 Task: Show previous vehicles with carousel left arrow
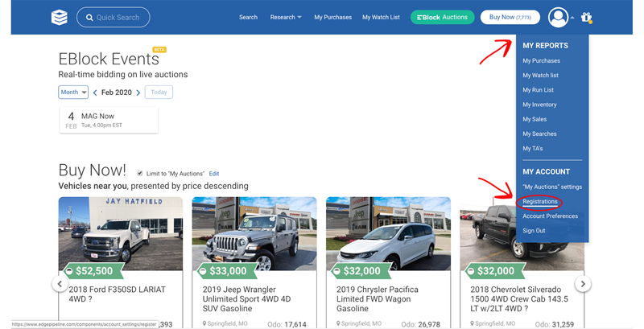coord(60,283)
